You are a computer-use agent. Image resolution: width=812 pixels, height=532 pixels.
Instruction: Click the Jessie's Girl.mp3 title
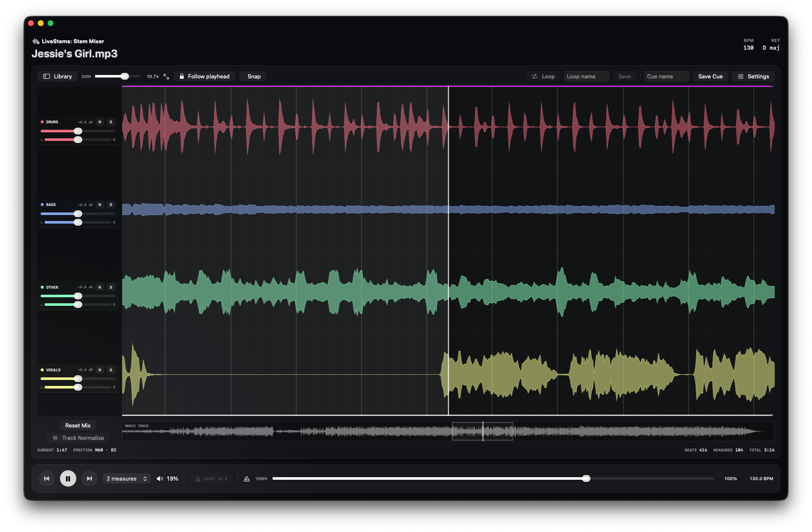pyautogui.click(x=75, y=54)
